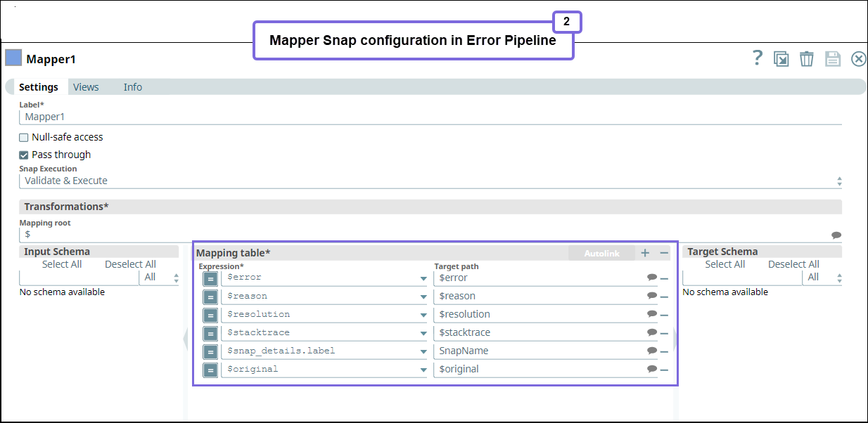Image resolution: width=868 pixels, height=423 pixels.
Task: Uncheck the Pass through checkbox
Action: pos(24,155)
